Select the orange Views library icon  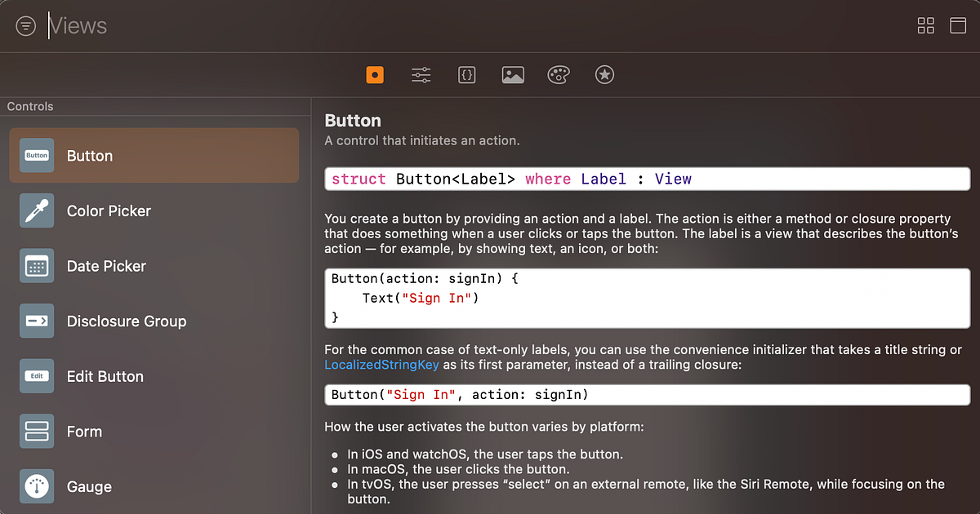375,74
